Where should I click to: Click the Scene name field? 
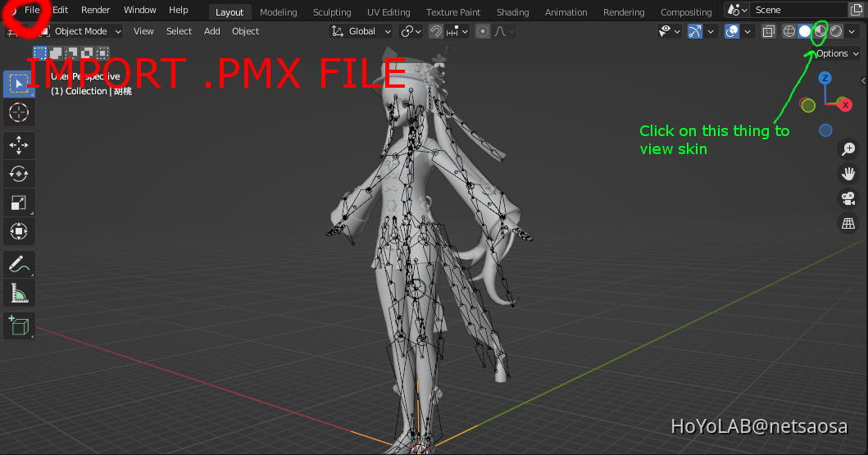[x=785, y=10]
